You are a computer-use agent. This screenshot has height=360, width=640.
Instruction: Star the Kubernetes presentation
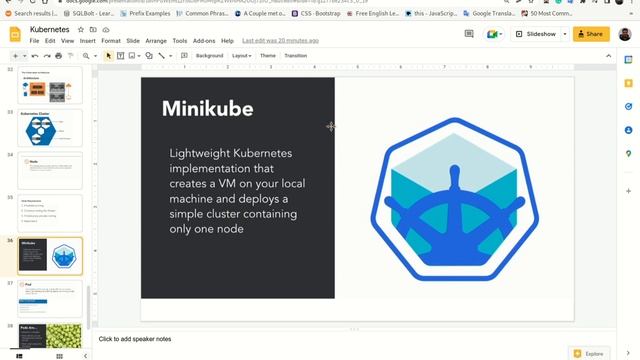[81, 29]
